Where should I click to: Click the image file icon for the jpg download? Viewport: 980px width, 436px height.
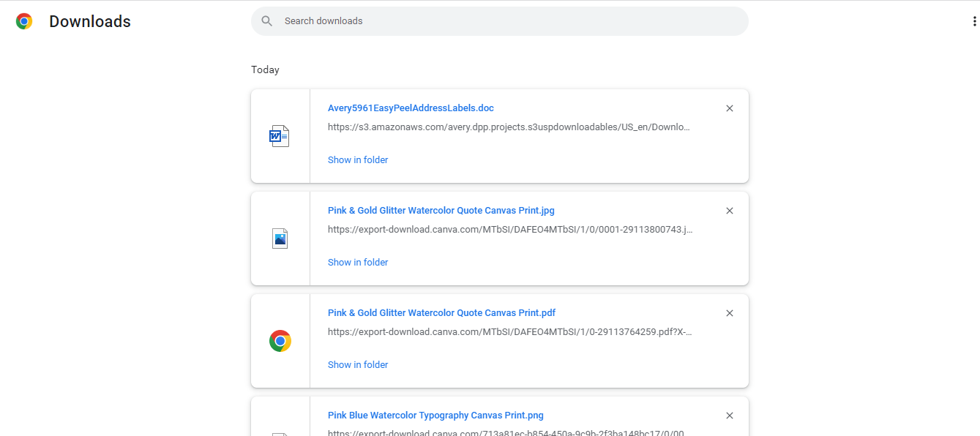tap(280, 238)
